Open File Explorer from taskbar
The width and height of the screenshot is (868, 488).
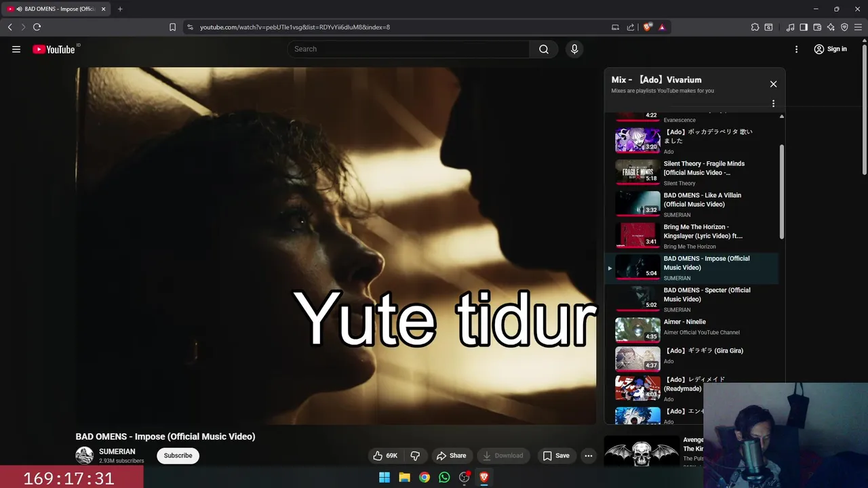[x=404, y=477]
